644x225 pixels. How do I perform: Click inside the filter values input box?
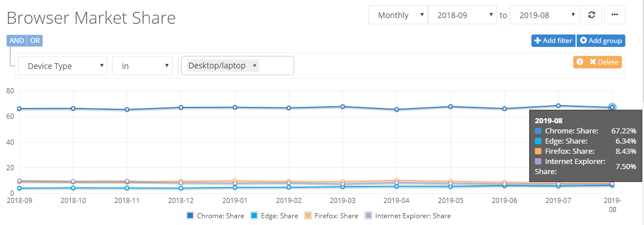coord(238,66)
